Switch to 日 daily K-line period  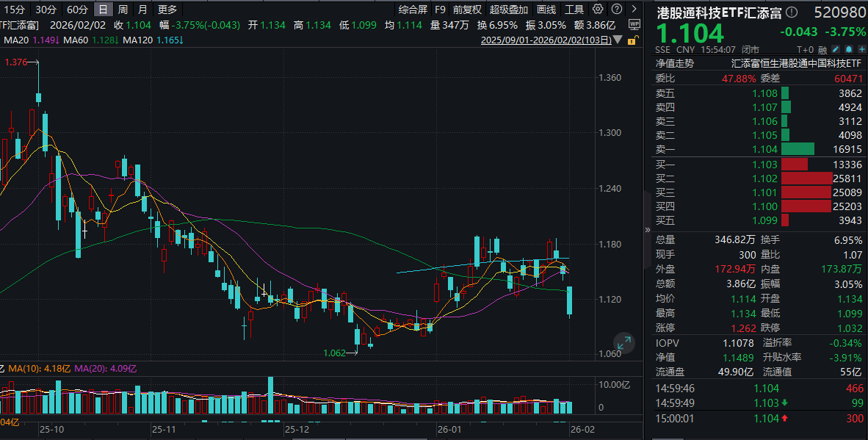tap(104, 10)
